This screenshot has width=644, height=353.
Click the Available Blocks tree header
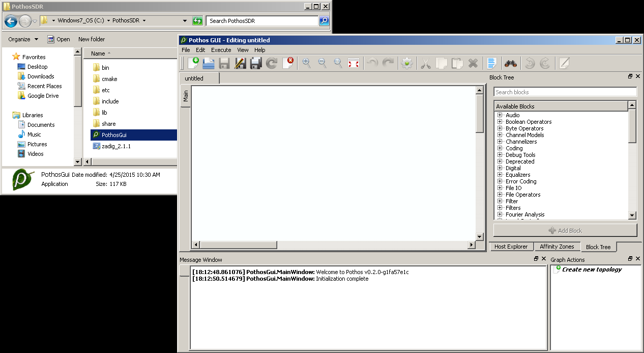click(x=561, y=106)
